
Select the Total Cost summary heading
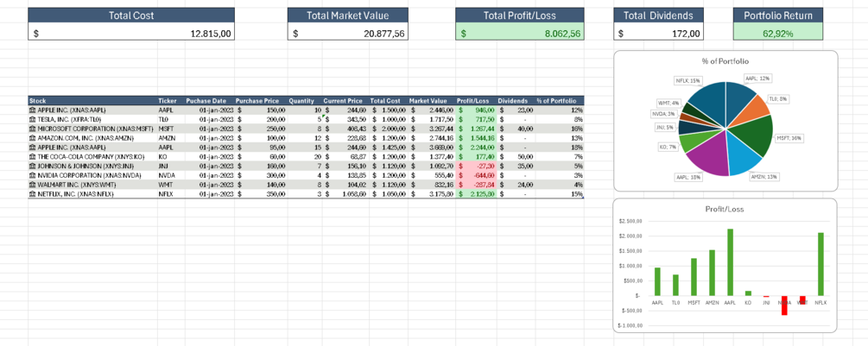click(131, 16)
